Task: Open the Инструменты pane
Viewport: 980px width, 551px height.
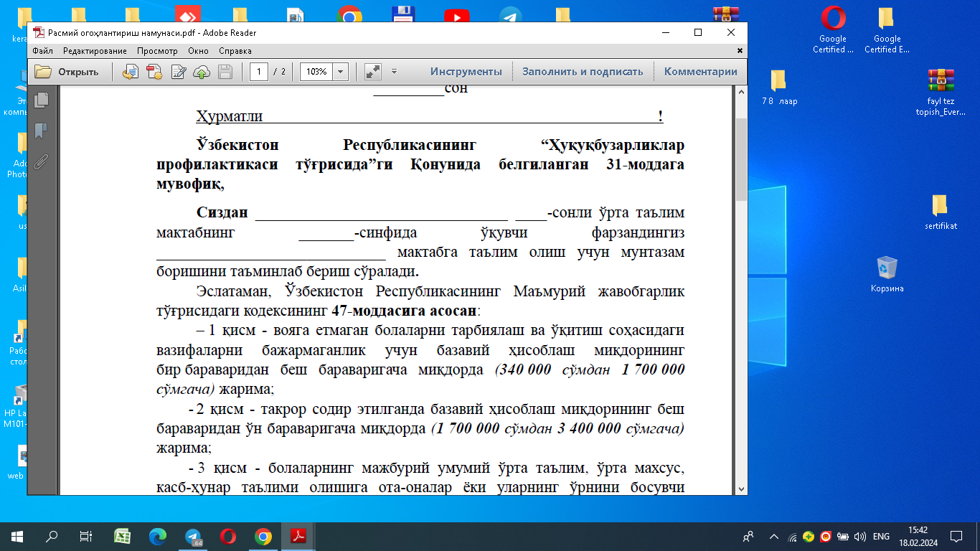Action: pyautogui.click(x=466, y=72)
